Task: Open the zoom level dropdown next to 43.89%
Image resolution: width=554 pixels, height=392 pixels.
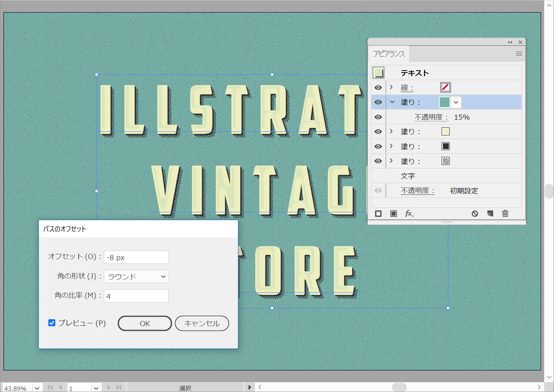Action: [37, 388]
